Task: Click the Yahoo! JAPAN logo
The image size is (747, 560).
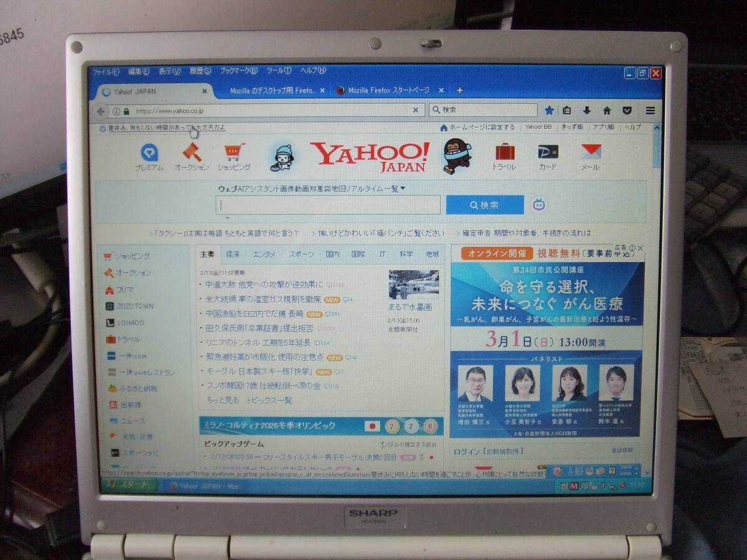Action: point(370,156)
